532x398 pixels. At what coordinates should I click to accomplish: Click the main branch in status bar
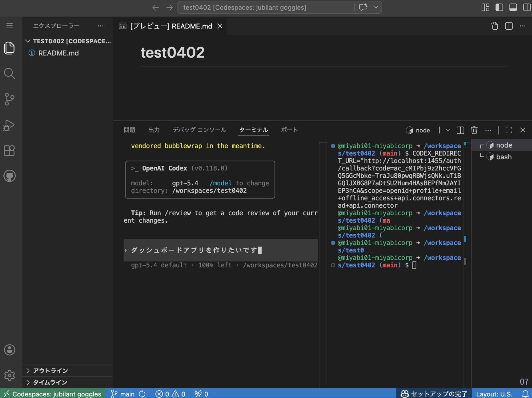click(123, 394)
